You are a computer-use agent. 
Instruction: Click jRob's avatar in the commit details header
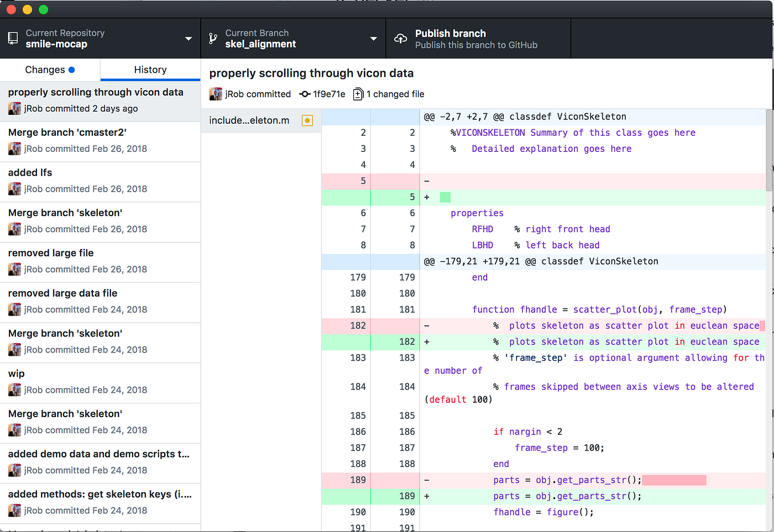click(x=215, y=94)
